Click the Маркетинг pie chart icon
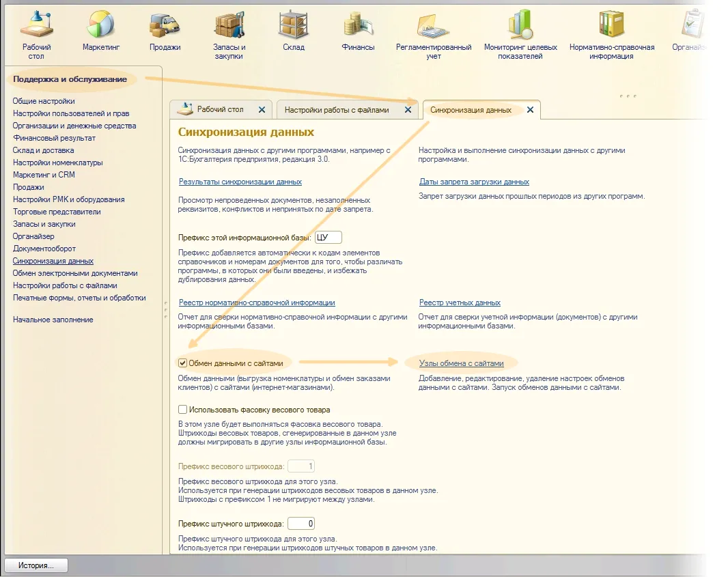 tap(101, 25)
